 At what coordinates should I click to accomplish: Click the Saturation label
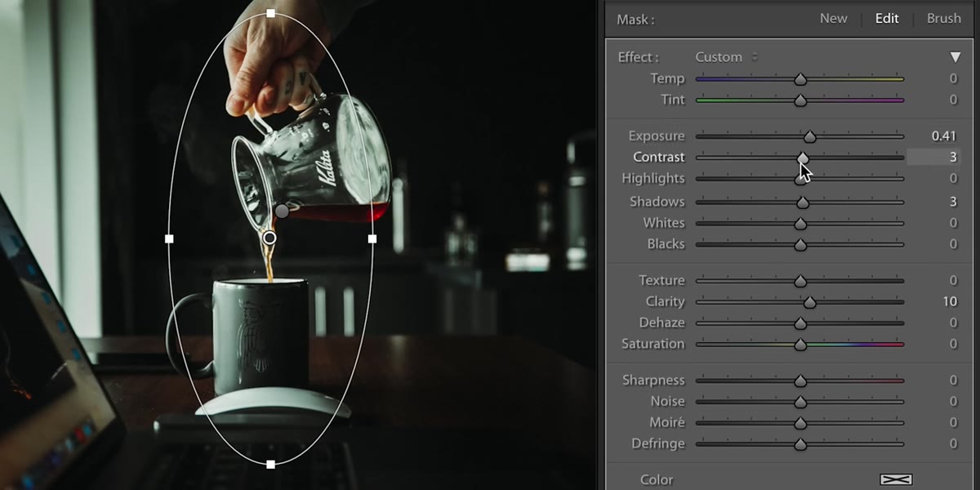coord(653,344)
